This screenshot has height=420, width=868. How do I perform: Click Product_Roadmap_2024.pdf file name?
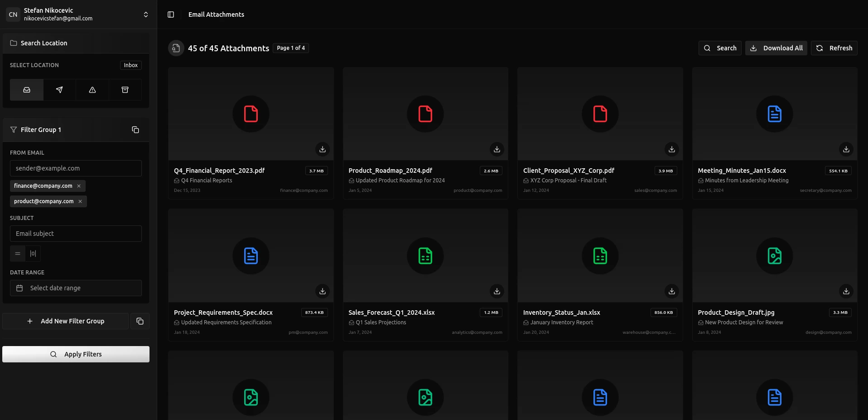pos(391,171)
